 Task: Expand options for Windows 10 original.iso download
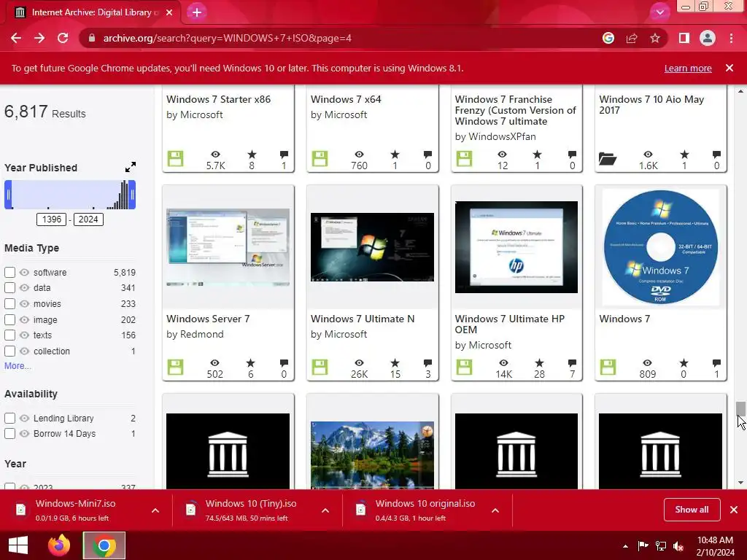pyautogui.click(x=495, y=510)
